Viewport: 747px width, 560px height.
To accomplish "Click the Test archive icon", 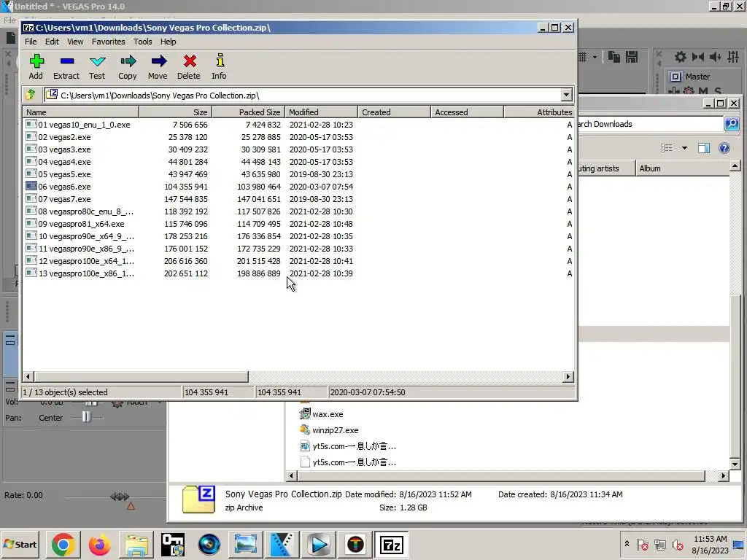I will pyautogui.click(x=97, y=66).
